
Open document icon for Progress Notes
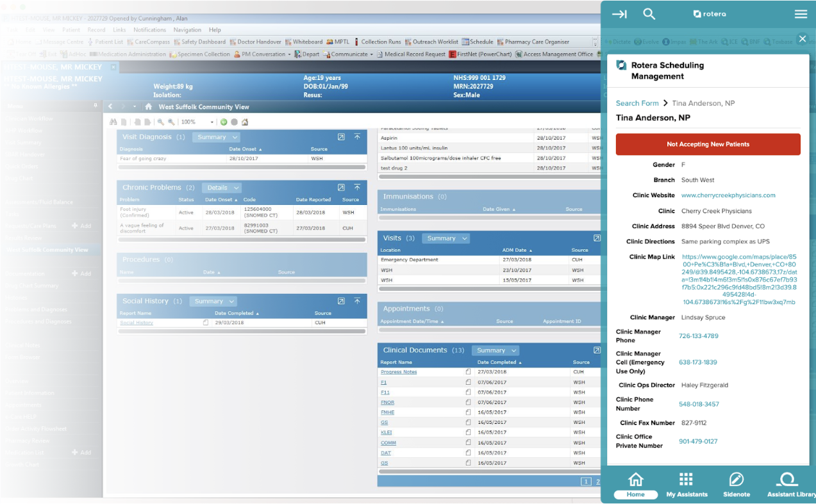pos(468,371)
